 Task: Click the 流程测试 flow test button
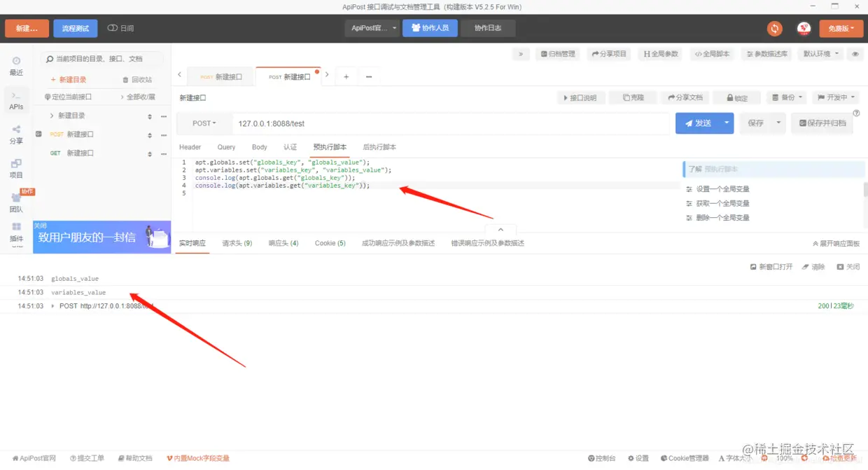tap(76, 28)
